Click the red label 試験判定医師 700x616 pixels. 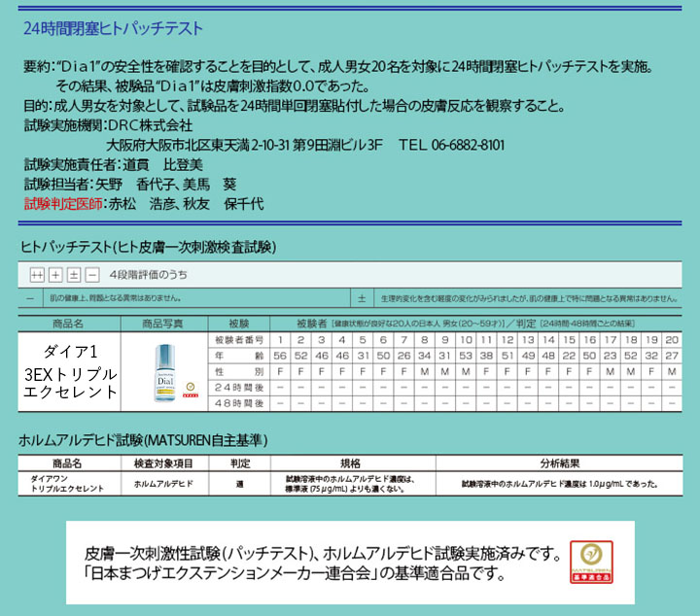(x=63, y=204)
